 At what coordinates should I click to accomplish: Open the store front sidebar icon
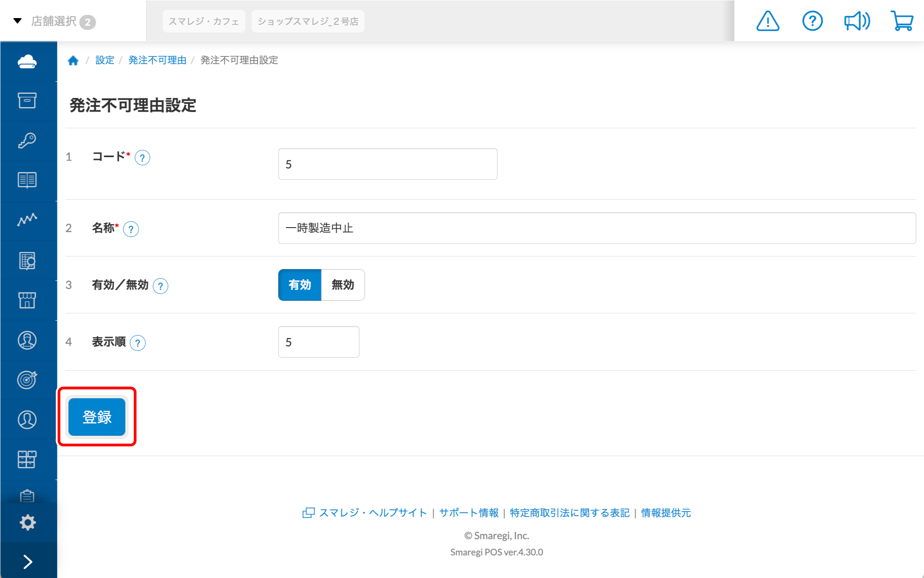click(28, 300)
